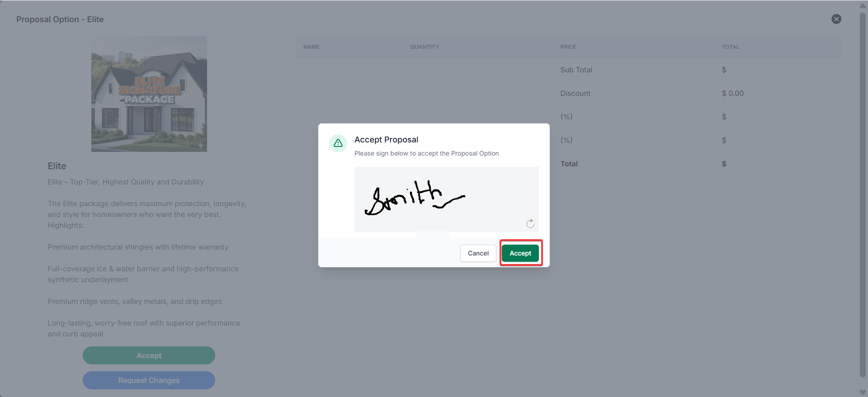Click the warning triangle icon in dialog
The height and width of the screenshot is (397, 868).
click(338, 143)
